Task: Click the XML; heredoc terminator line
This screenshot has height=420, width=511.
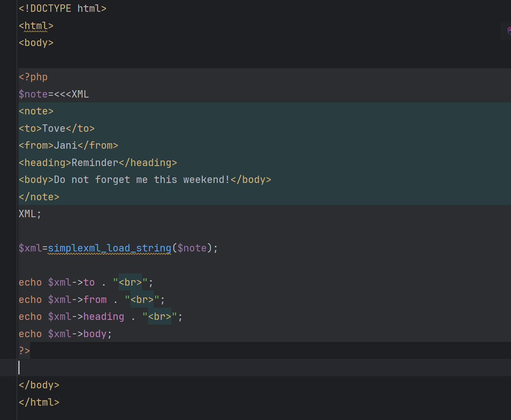Action: point(30,214)
